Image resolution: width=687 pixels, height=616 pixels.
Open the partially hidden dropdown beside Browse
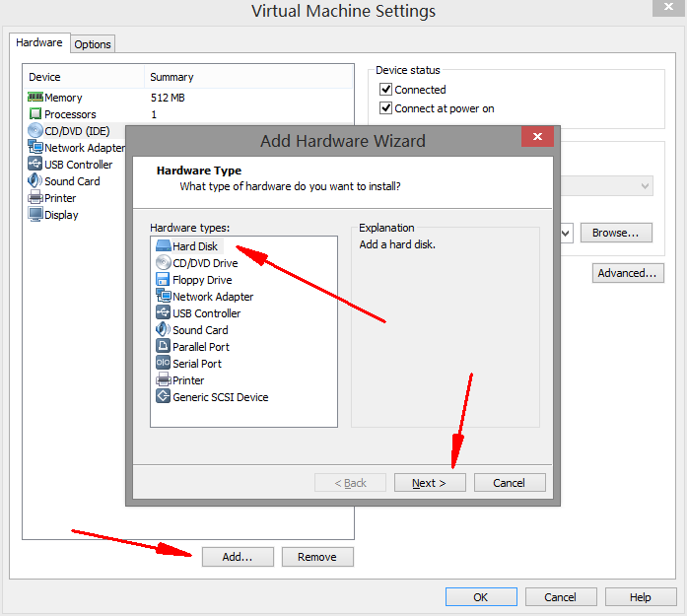click(566, 233)
